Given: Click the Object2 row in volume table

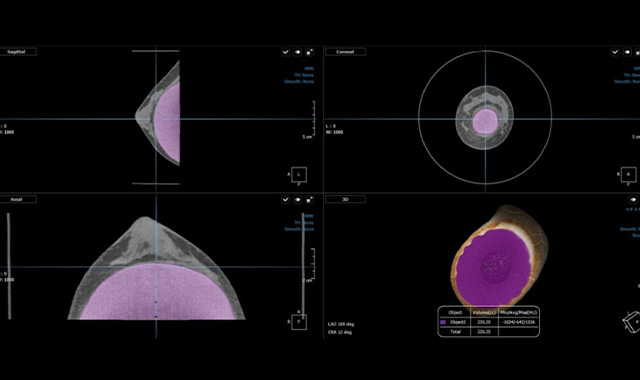Looking at the screenshot, I should pyautogui.click(x=489, y=322).
